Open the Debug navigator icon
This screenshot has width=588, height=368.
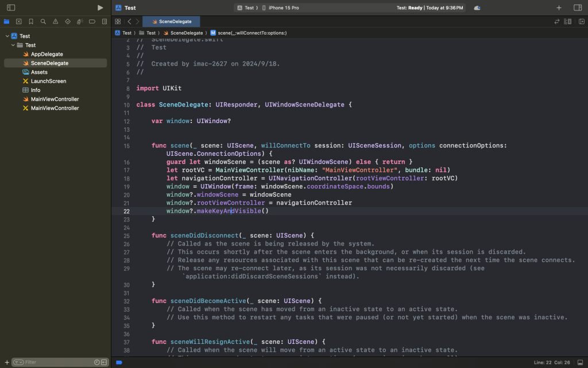pos(80,21)
